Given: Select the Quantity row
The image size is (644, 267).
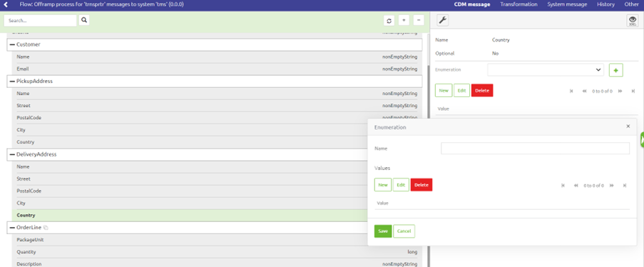Looking at the screenshot, I should [x=217, y=252].
